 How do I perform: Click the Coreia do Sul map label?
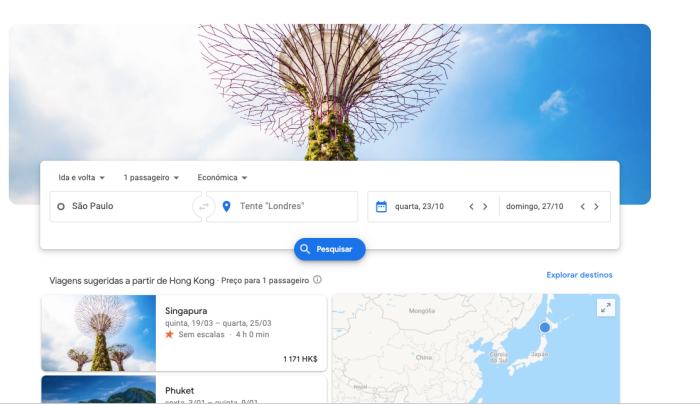[x=499, y=357]
